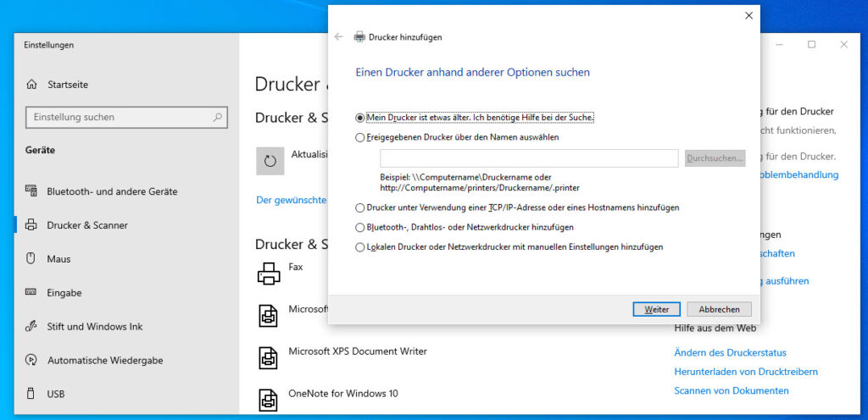This screenshot has width=868, height=420.
Task: Click the Weiter button
Action: tap(657, 309)
